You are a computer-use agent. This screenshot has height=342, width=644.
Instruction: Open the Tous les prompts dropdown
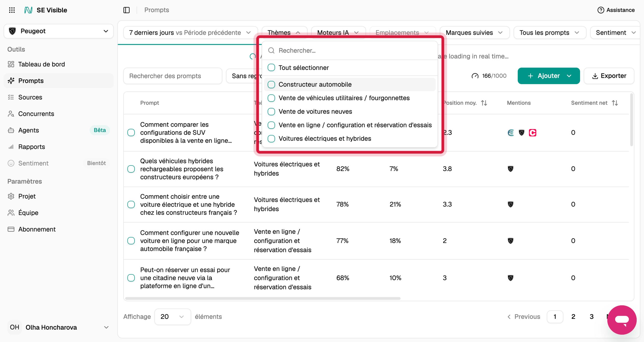[550, 33]
